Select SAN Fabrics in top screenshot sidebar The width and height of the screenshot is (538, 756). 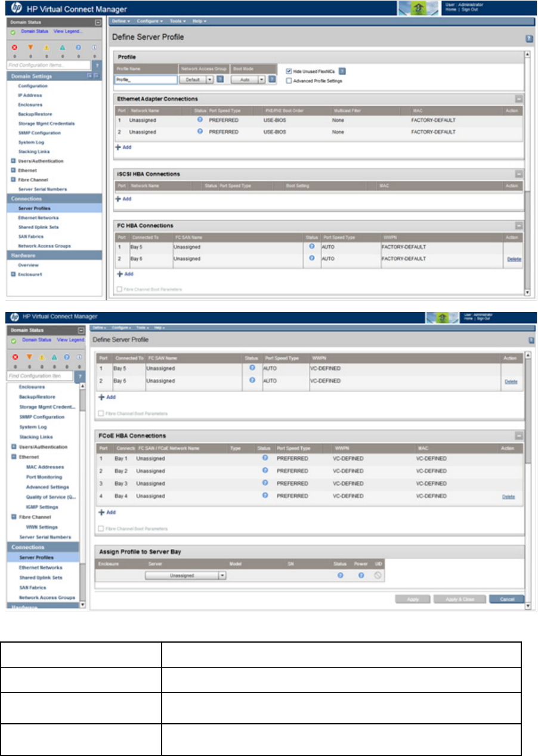30,236
